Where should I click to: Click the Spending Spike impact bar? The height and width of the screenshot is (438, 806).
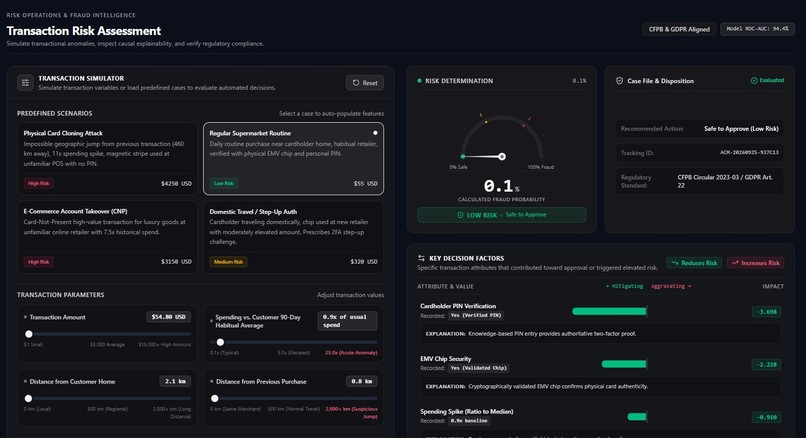tap(637, 417)
